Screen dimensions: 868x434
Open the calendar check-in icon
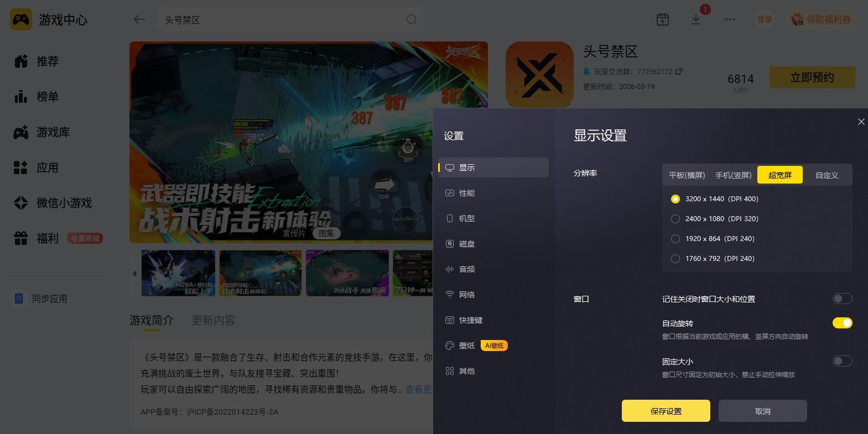[x=663, y=19]
